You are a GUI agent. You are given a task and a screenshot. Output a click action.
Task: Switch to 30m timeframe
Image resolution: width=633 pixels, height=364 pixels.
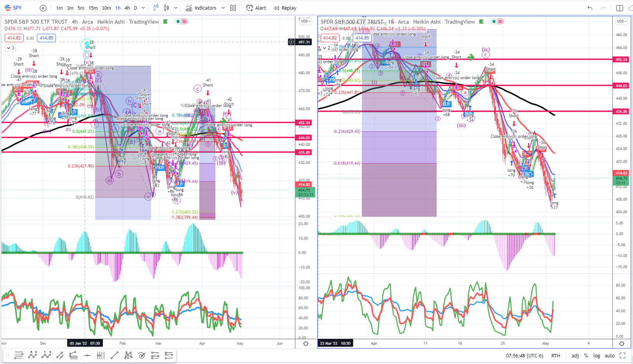point(106,8)
